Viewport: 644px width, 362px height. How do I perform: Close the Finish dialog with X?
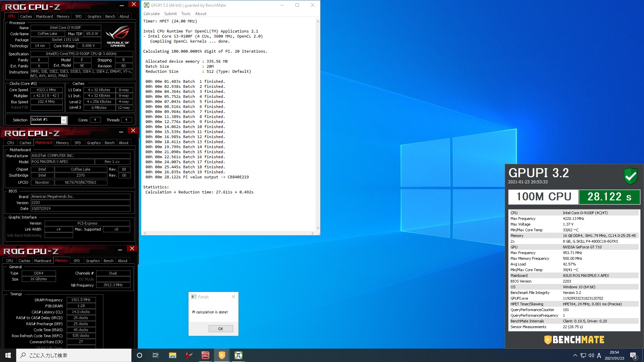click(233, 297)
